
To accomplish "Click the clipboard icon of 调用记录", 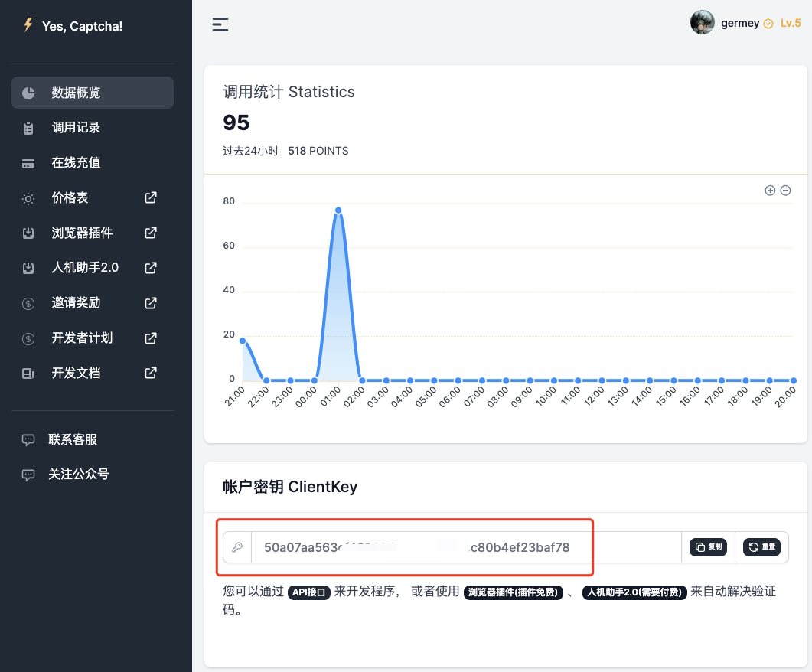I will pos(28,129).
